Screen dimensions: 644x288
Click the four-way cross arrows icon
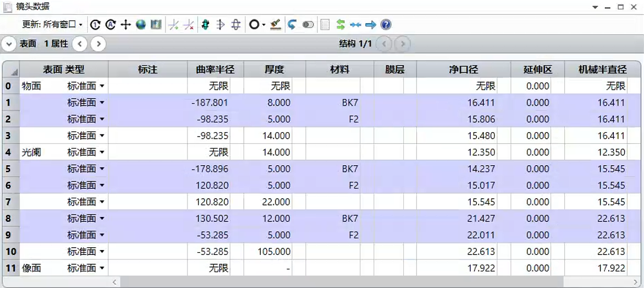[x=126, y=25]
